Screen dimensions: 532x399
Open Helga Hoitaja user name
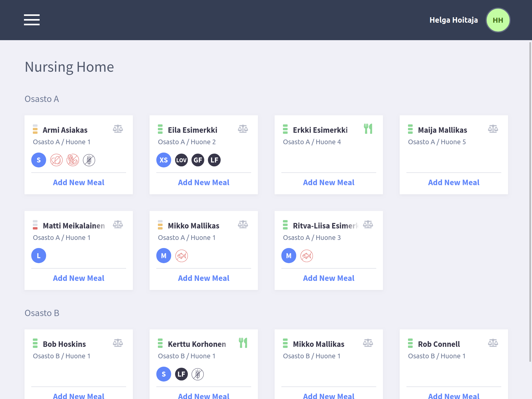pos(453,20)
